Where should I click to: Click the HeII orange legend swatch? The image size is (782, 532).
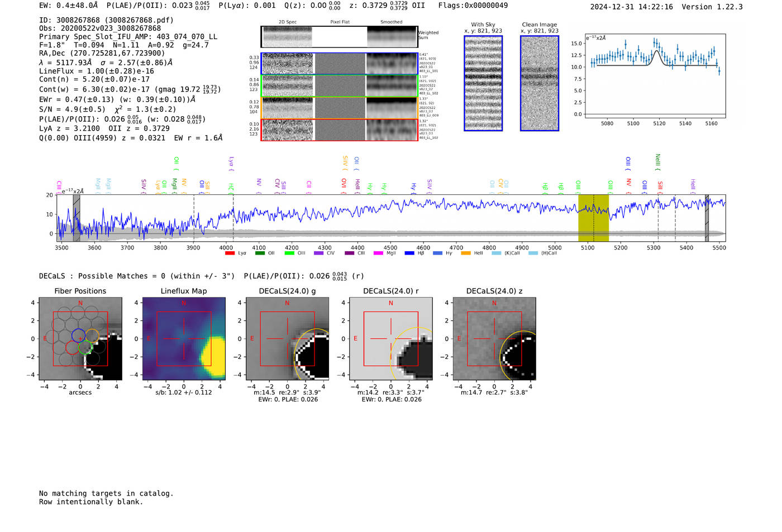coord(466,253)
